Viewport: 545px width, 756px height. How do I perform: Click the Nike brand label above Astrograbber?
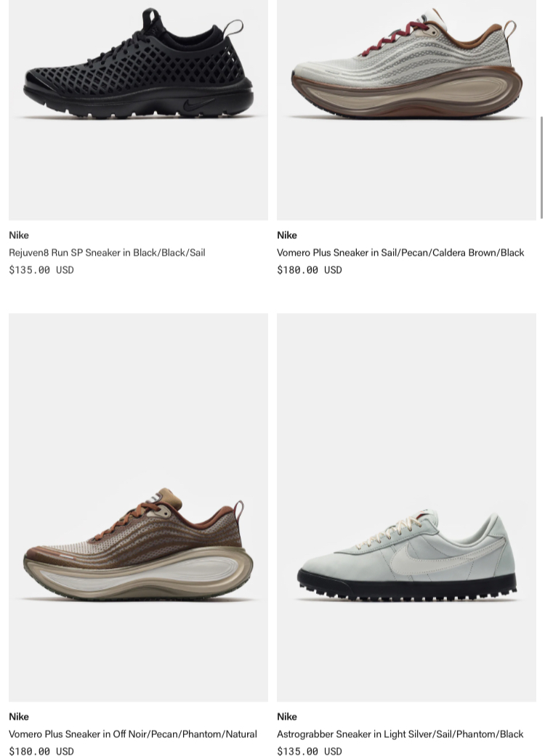[287, 717]
